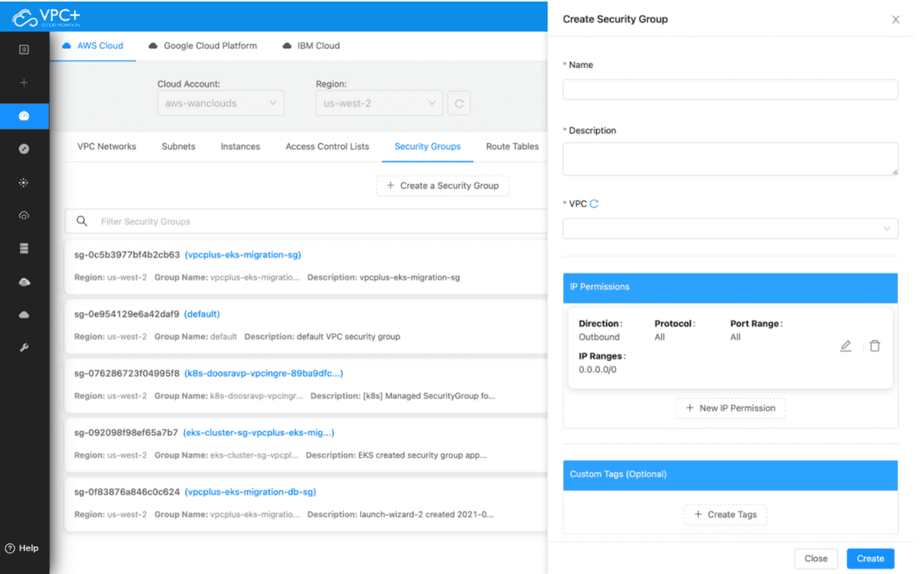Click the Help label in the sidebar
The width and height of the screenshot is (924, 574).
coord(28,549)
